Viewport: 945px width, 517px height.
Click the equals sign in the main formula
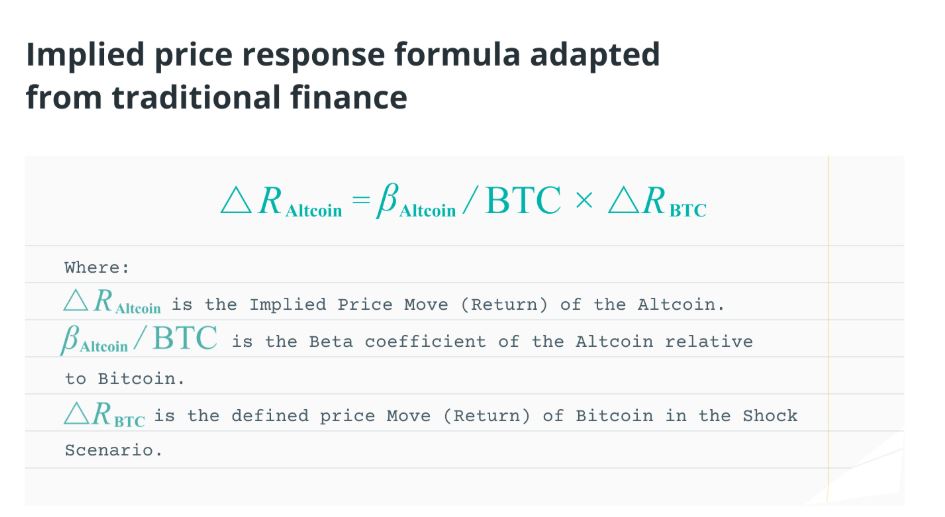360,202
